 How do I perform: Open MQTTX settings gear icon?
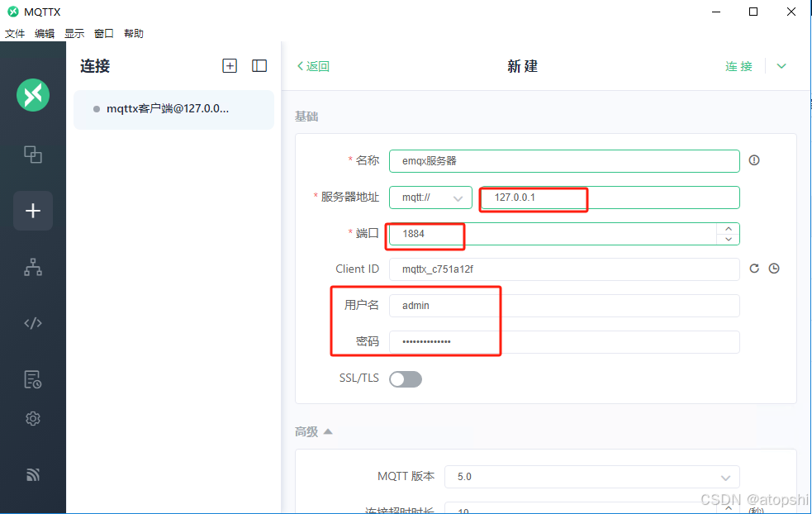point(33,418)
